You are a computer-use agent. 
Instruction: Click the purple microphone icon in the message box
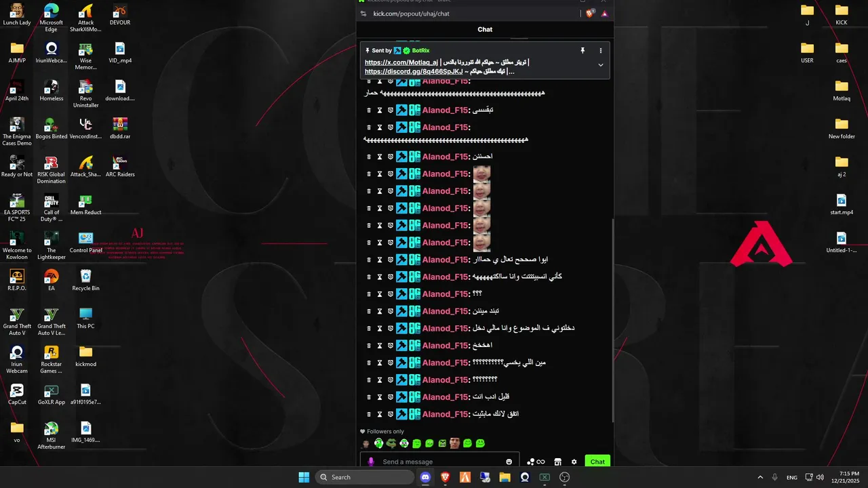point(371,462)
